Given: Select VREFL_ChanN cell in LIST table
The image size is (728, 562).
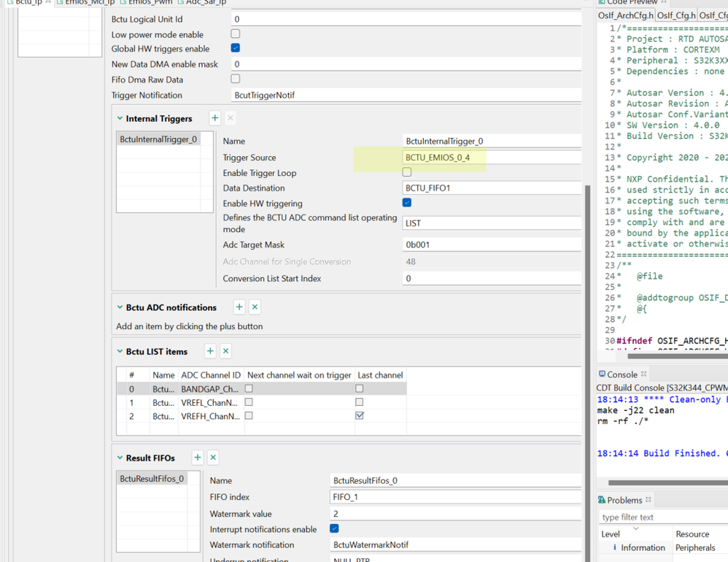Looking at the screenshot, I should [211, 402].
